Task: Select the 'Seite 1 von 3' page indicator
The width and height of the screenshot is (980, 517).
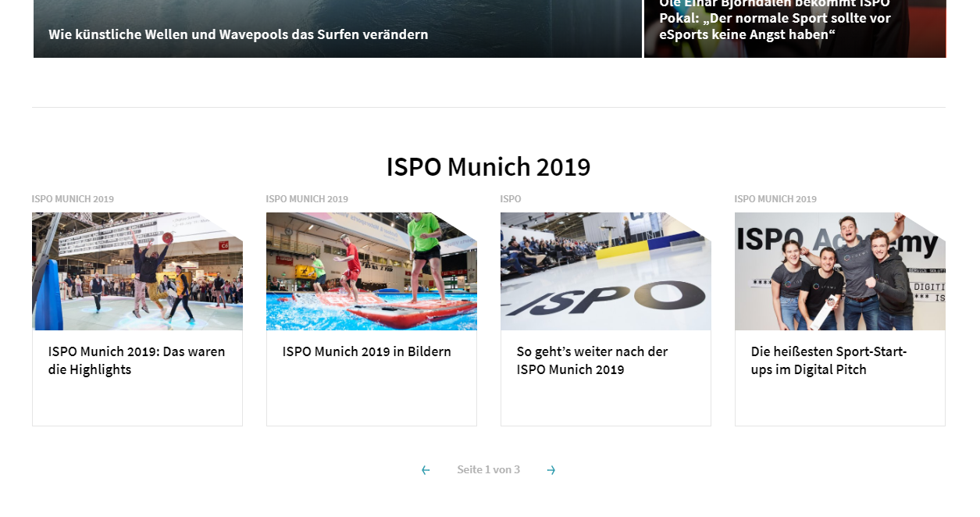Action: tap(489, 469)
